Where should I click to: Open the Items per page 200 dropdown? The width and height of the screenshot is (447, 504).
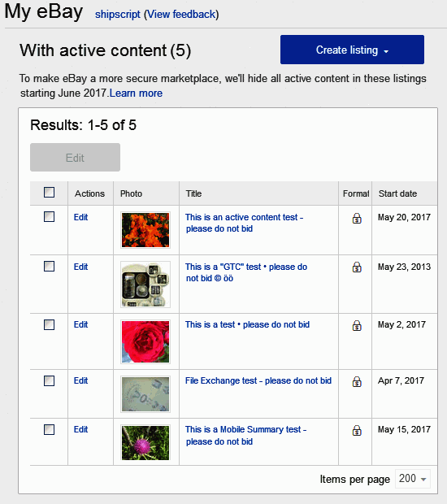(413, 479)
